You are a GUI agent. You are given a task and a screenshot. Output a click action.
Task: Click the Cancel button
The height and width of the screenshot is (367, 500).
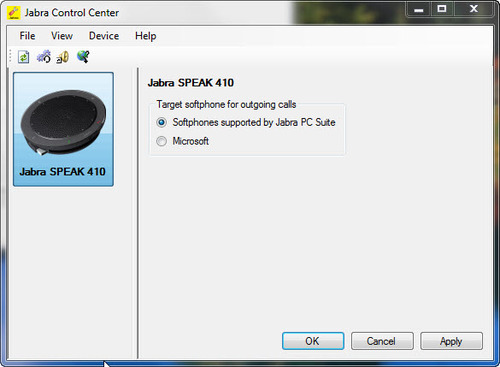pyautogui.click(x=382, y=341)
